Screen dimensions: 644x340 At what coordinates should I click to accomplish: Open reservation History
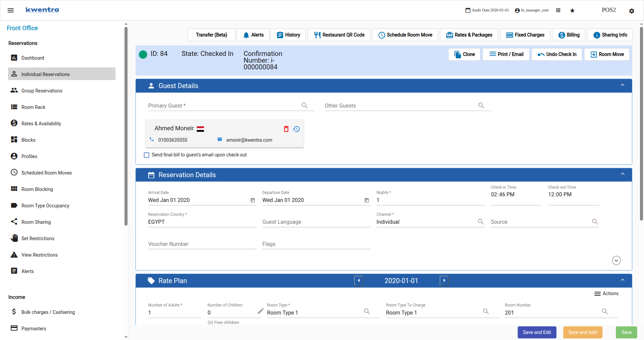pos(288,35)
